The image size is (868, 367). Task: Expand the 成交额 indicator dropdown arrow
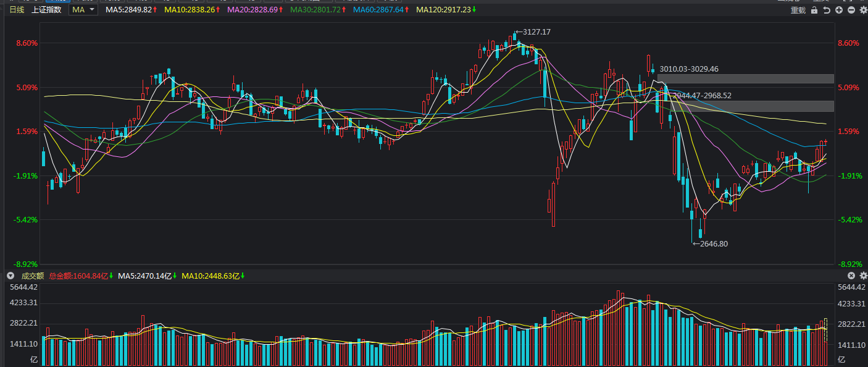10,276
